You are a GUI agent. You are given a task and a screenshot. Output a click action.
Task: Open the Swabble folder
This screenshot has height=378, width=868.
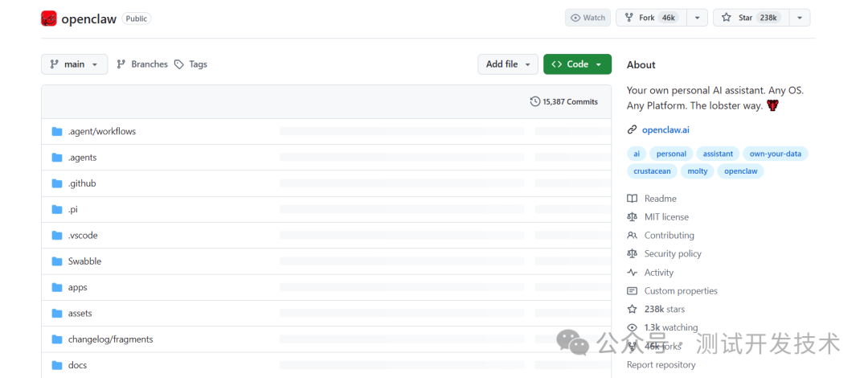[84, 261]
